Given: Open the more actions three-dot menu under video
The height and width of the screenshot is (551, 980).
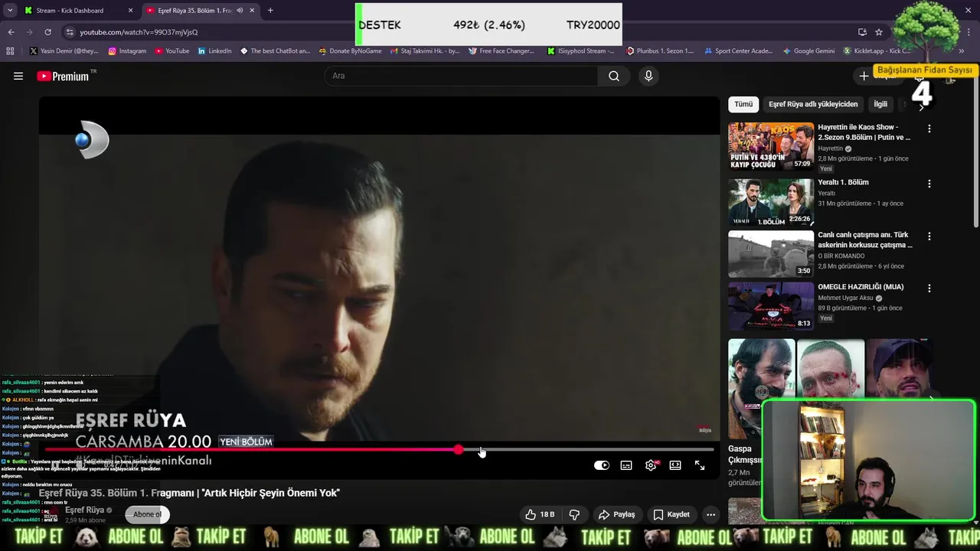Looking at the screenshot, I should 711,514.
